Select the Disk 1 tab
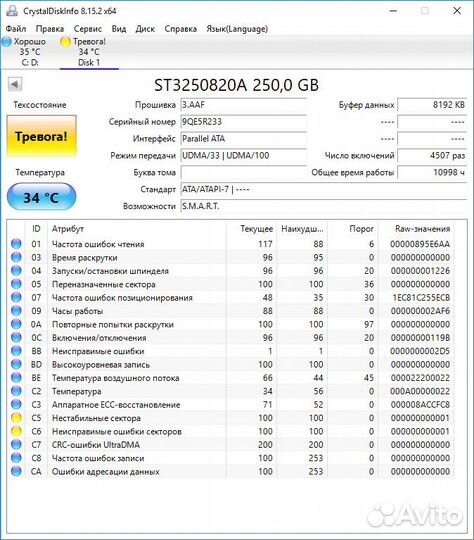Viewport: 474px width, 540px height. coord(89,52)
